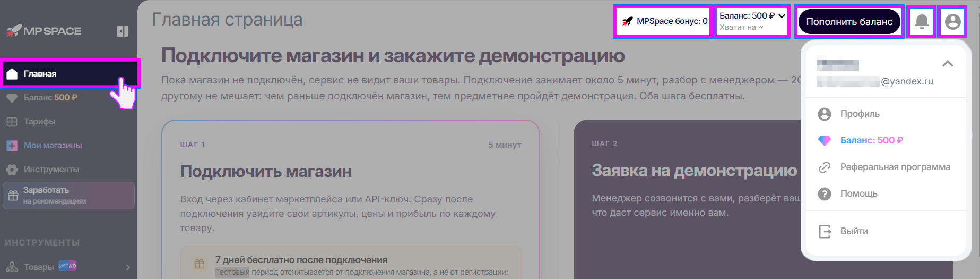Click the user account avatar icon

(x=952, y=21)
